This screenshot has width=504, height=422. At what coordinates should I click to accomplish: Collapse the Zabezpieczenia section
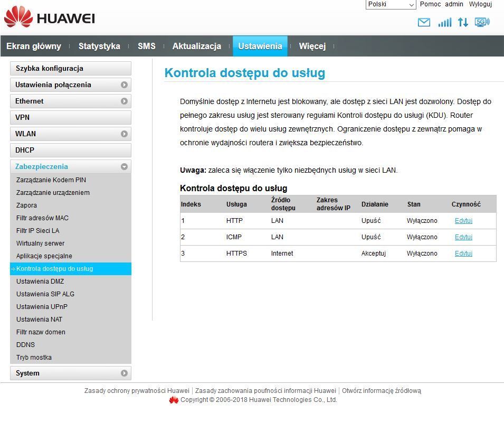70,167
